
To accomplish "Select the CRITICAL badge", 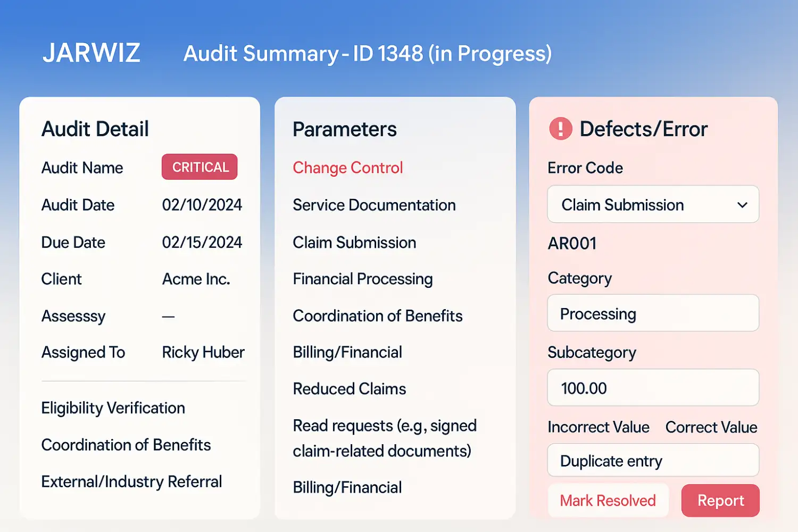I will [x=199, y=167].
